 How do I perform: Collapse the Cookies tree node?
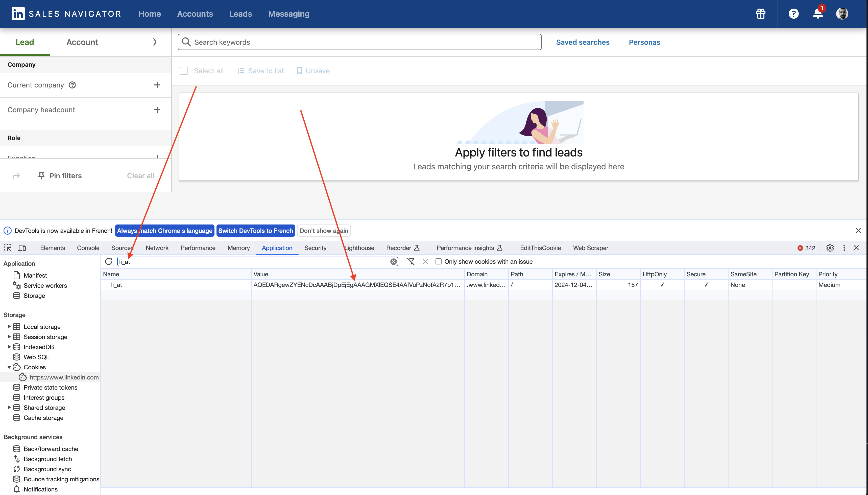click(x=9, y=367)
